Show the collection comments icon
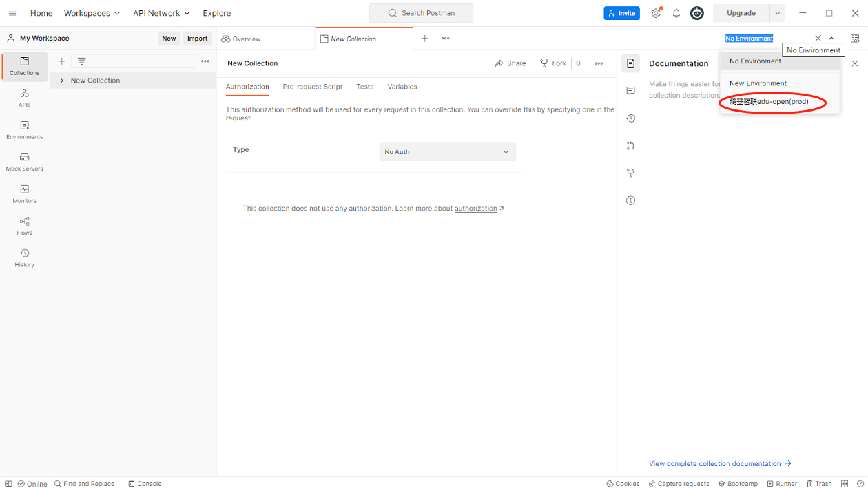The image size is (868, 488). (x=630, y=91)
